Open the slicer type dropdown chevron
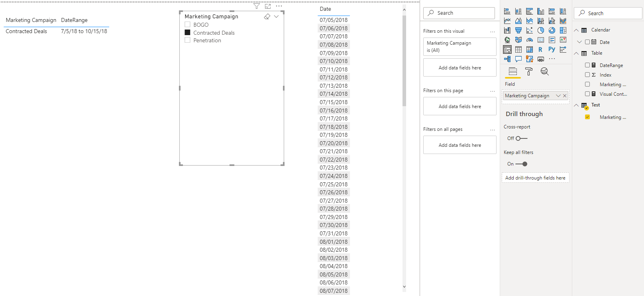 coord(276,16)
